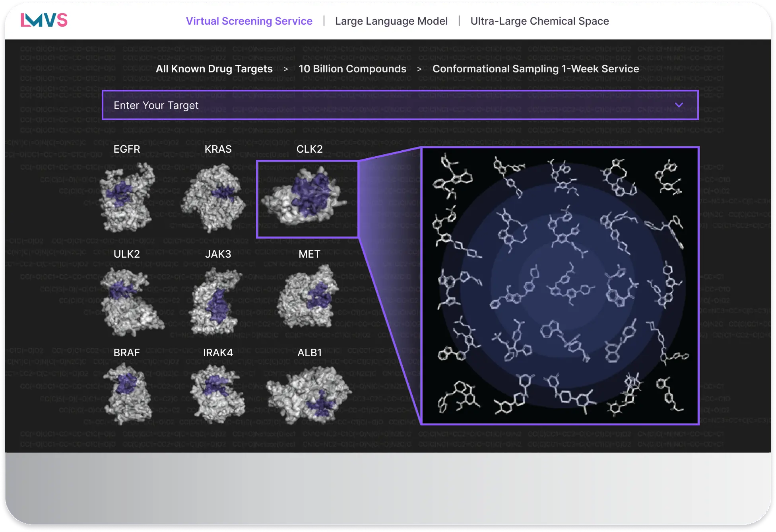Click All Known Drug Targets step

click(214, 69)
